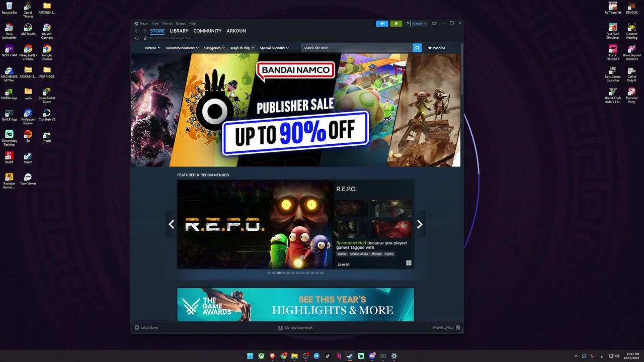The height and width of the screenshot is (362, 644).
Task: Click the Windows Start button
Action: 250,356
